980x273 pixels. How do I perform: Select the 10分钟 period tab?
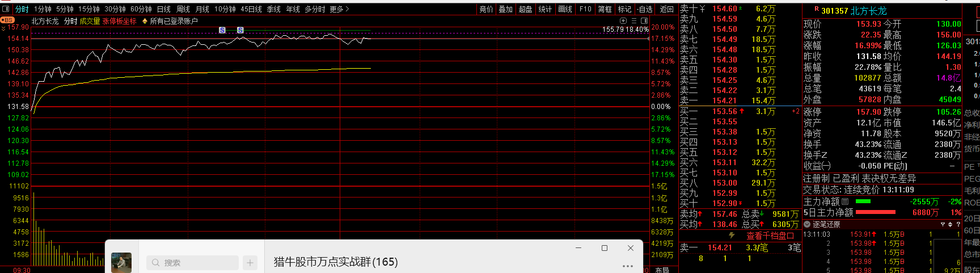(x=225, y=9)
